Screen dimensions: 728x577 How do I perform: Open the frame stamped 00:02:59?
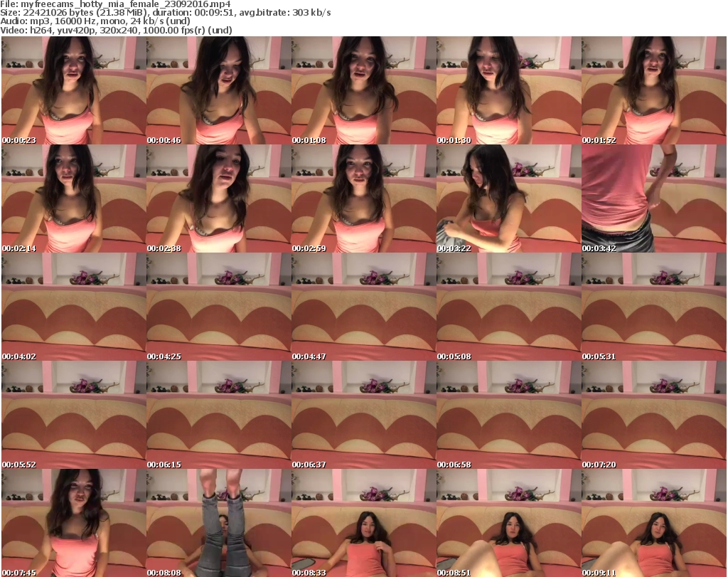(363, 198)
